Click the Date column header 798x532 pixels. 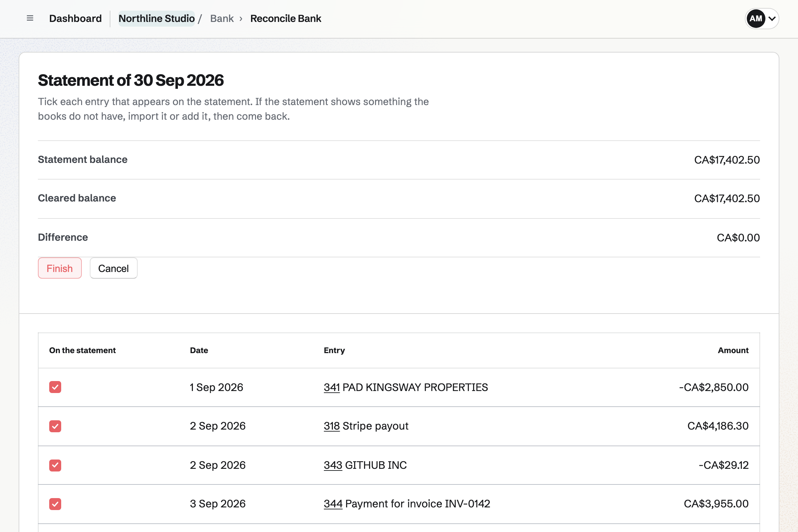[199, 350]
